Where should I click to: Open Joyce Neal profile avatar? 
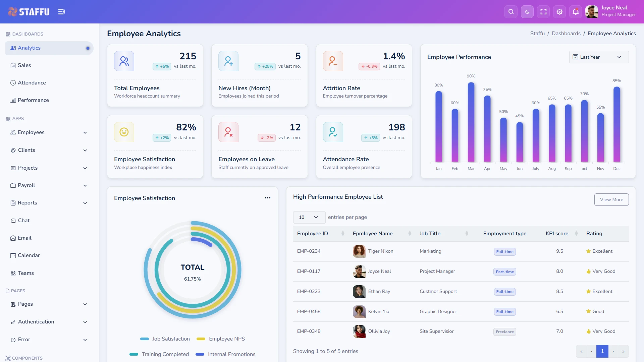pyautogui.click(x=591, y=12)
